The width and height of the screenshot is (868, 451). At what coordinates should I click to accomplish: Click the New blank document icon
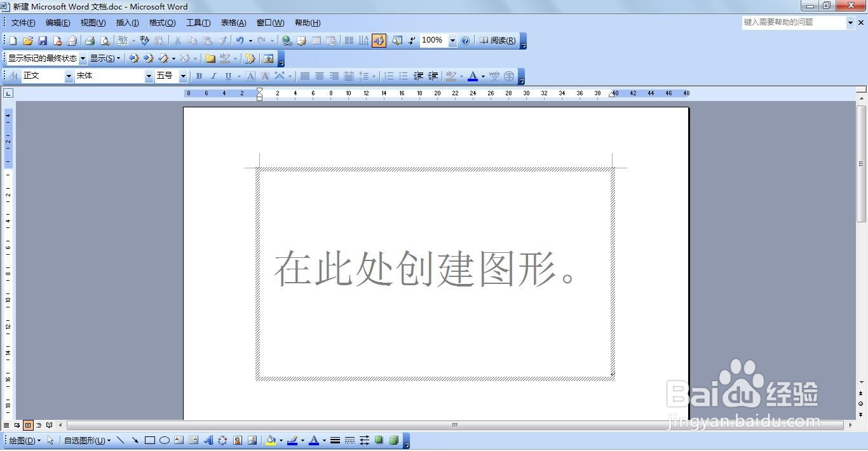tap(13, 41)
